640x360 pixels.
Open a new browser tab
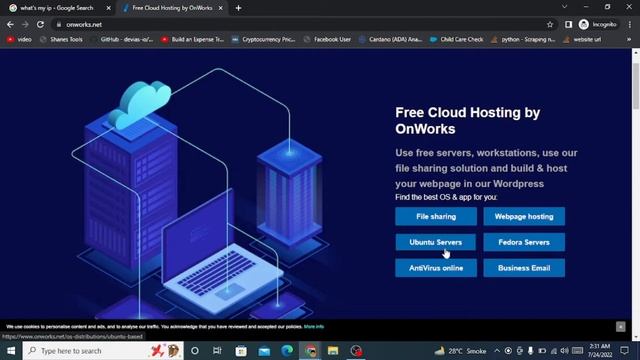coord(238,8)
